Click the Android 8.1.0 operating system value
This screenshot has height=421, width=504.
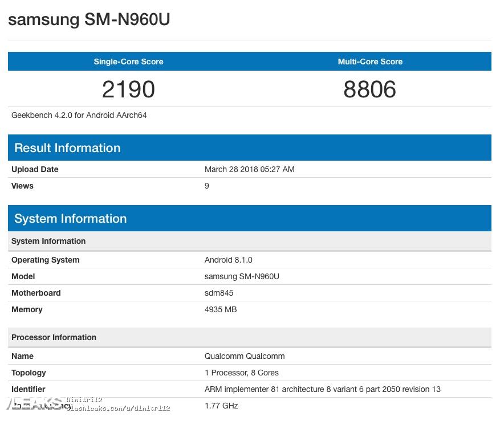tap(228, 260)
